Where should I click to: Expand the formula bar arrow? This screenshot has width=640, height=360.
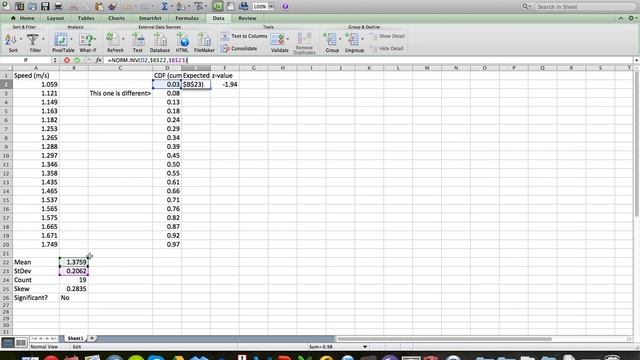[636, 60]
